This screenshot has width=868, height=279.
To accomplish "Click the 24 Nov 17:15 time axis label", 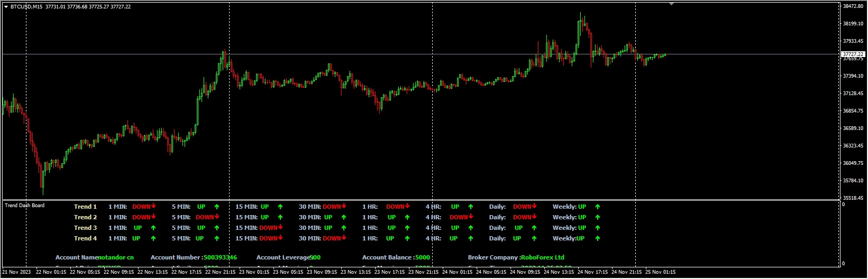I will [592, 272].
